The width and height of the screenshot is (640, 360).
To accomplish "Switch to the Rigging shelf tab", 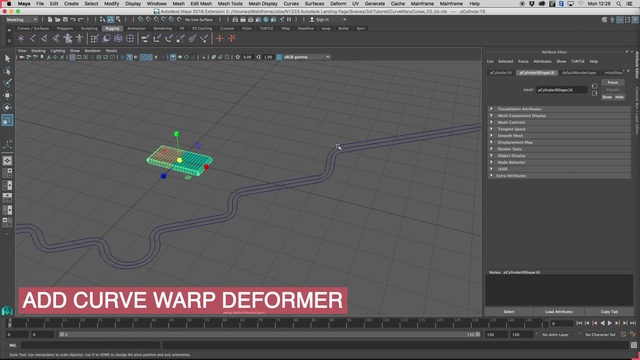I will pos(112,29).
